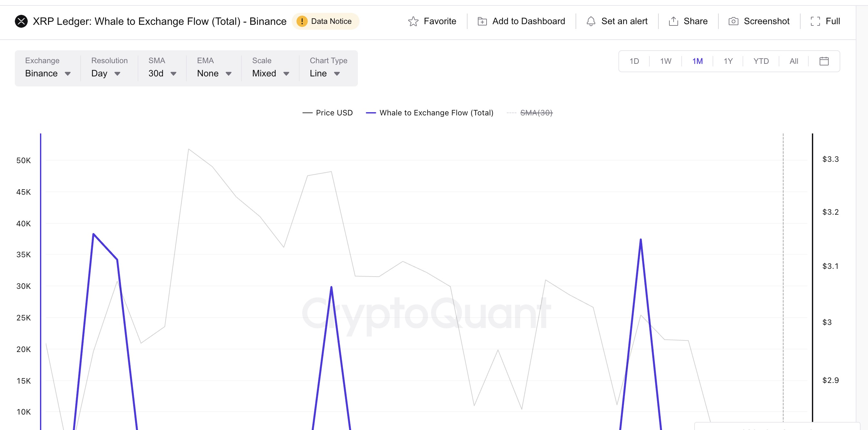Screen dimensions: 868x430
Task: Re-enable the SMA(30) legend series
Action: 530,113
